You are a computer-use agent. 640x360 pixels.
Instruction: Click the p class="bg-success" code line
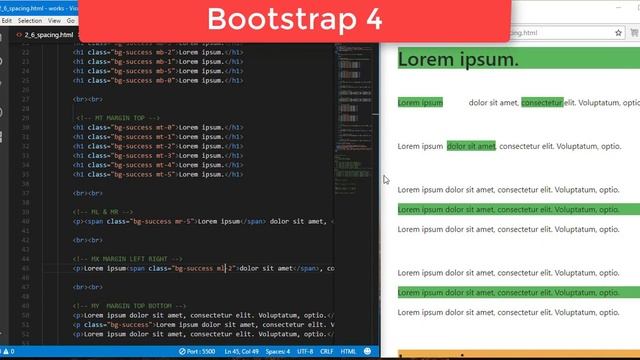click(x=203, y=324)
